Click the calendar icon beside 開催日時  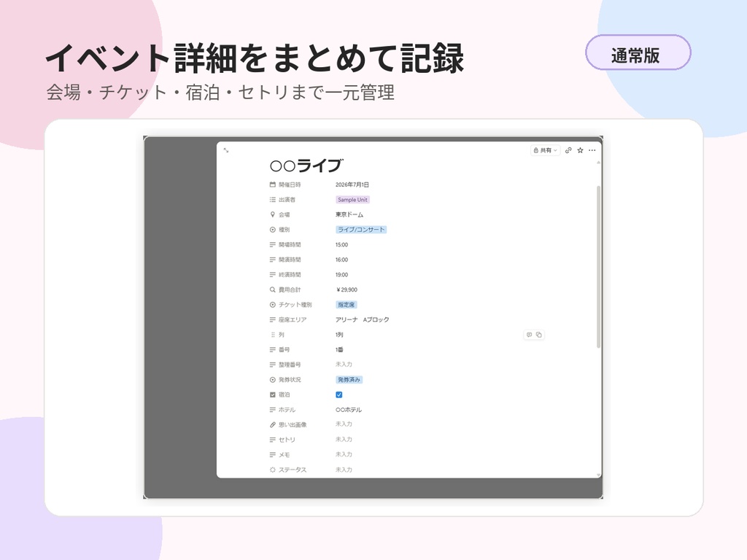coord(273,184)
